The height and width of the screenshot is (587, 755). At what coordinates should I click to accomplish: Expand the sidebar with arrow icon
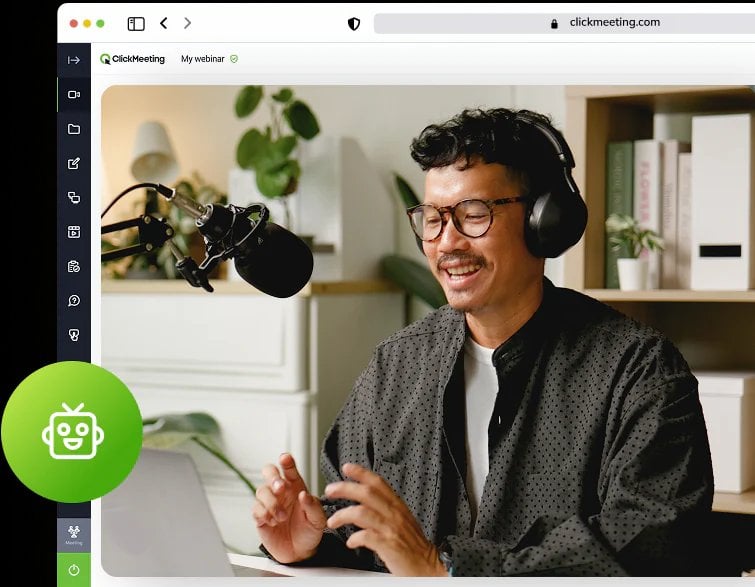coord(74,60)
